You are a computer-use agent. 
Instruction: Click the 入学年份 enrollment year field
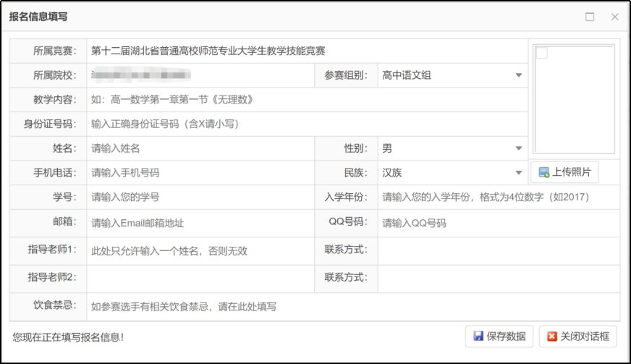pyautogui.click(x=498, y=197)
